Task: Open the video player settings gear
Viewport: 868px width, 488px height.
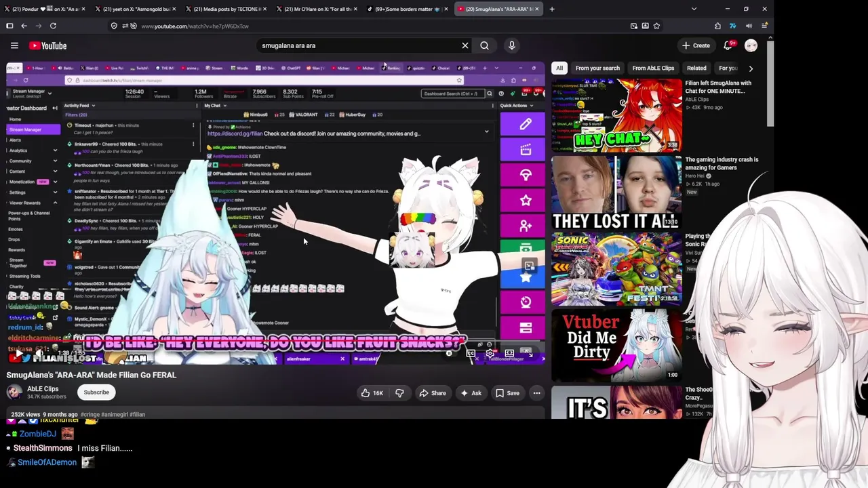Action: (490, 354)
